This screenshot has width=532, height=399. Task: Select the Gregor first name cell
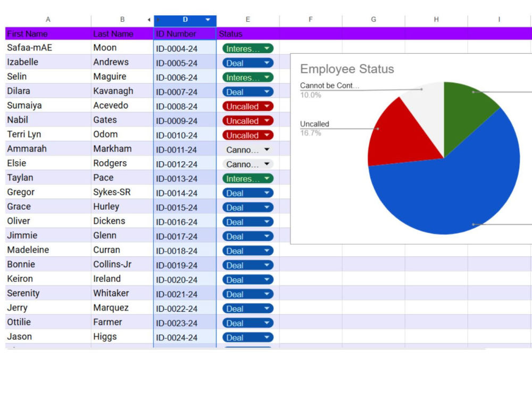tap(48, 192)
